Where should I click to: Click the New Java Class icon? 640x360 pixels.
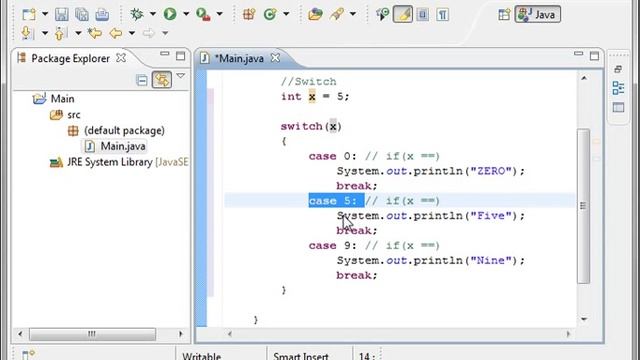[x=270, y=15]
